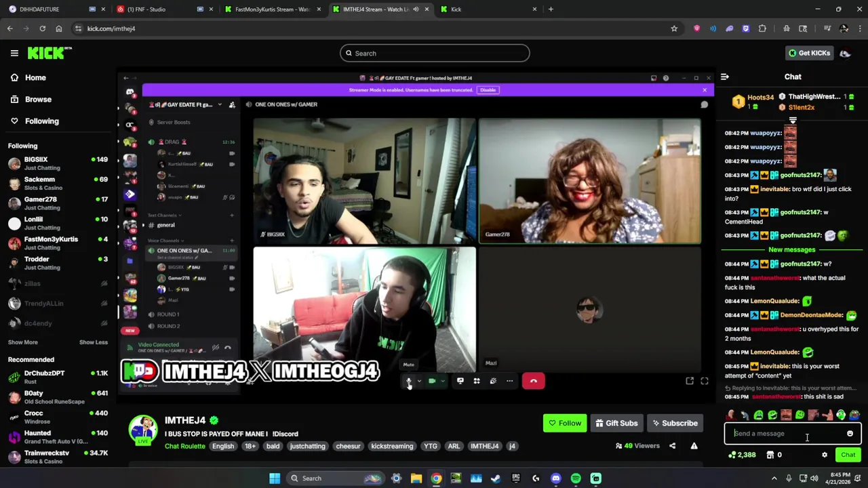The width and height of the screenshot is (868, 488).
Task: Open Chrome three-dot menu
Action: [859, 28]
